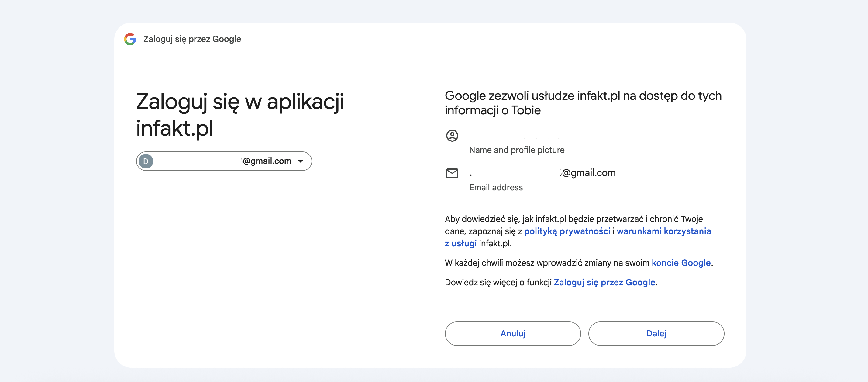Click the Email address label
The width and height of the screenshot is (868, 382).
[496, 187]
